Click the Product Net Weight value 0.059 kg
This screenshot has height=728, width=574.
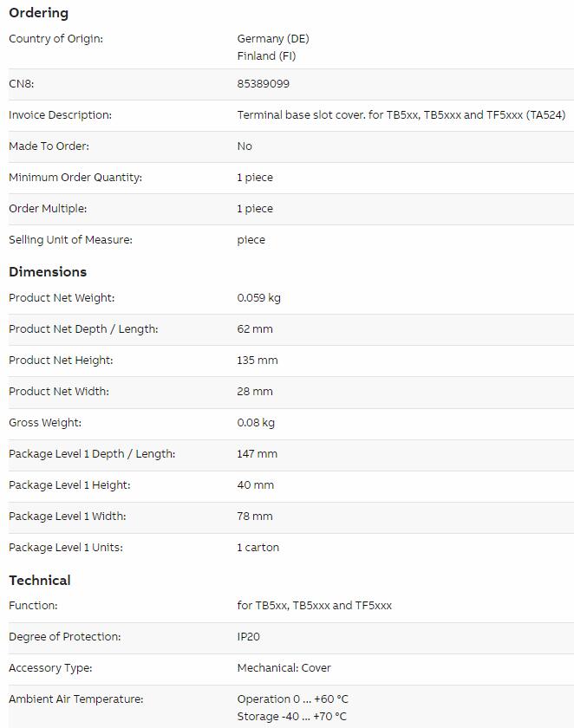[258, 297]
